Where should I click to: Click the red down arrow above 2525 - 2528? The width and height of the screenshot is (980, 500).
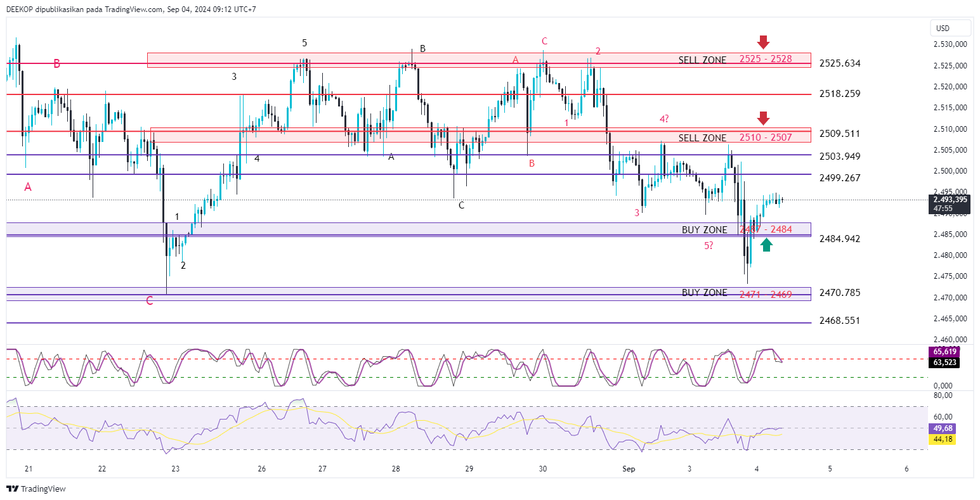tap(763, 42)
